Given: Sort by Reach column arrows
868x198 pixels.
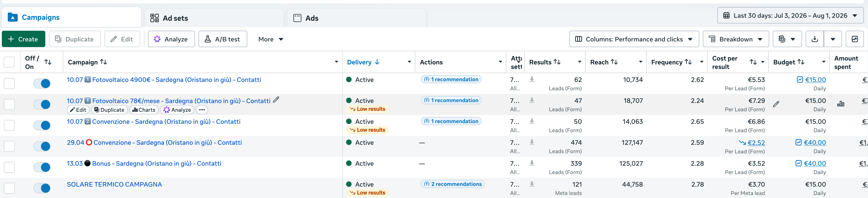Looking at the screenshot, I should click(614, 62).
